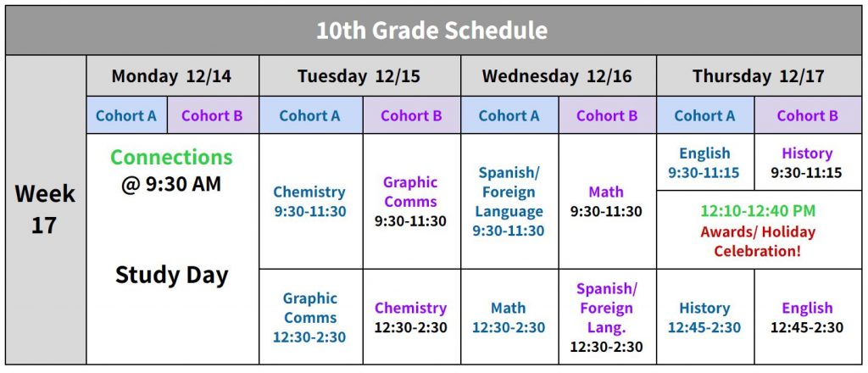Viewport: 868px width, 373px height.
Task: Select the Graphic Comms 9:30-11:30 cell
Action: point(410,202)
